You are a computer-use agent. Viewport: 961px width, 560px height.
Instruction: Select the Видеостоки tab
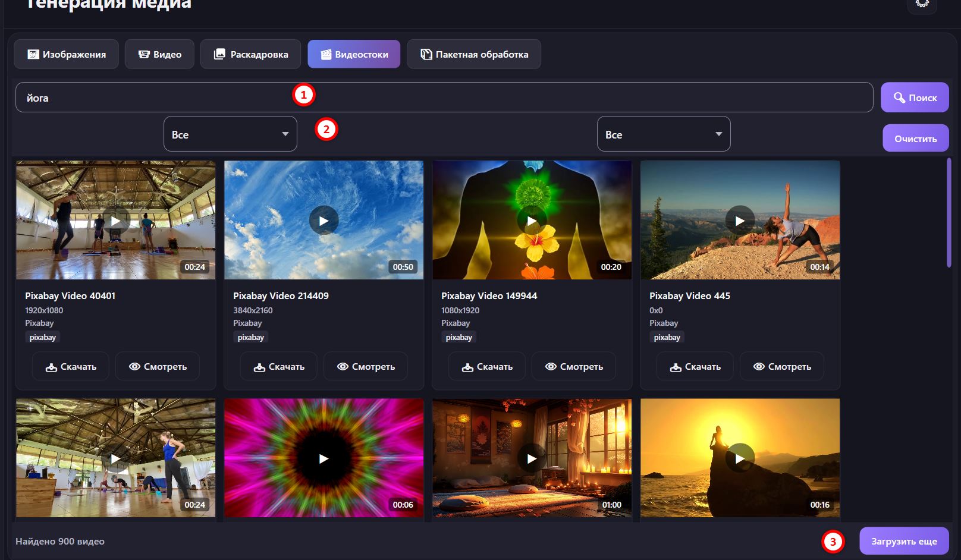(x=354, y=54)
